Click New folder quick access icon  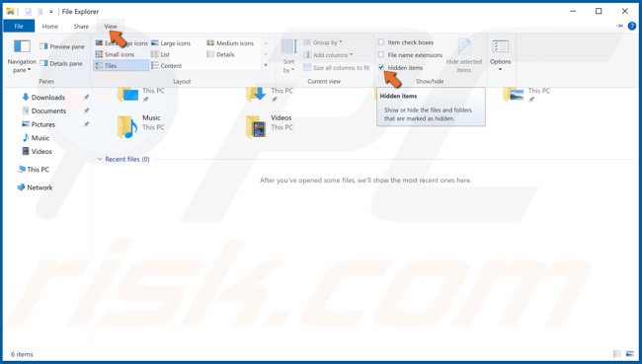pos(40,12)
